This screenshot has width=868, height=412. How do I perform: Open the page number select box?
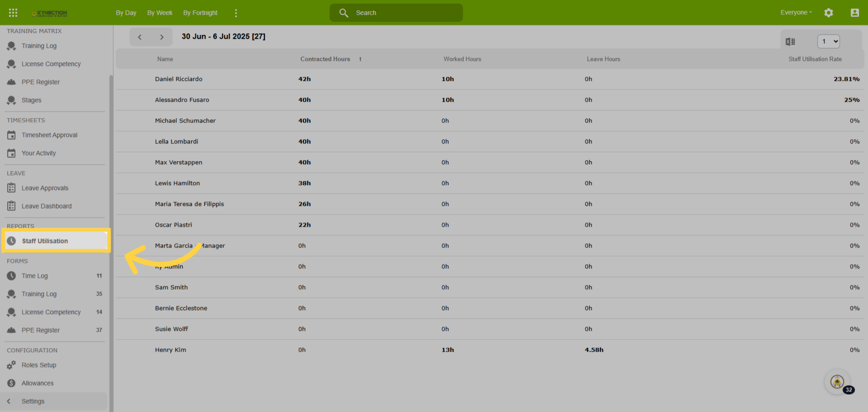829,41
